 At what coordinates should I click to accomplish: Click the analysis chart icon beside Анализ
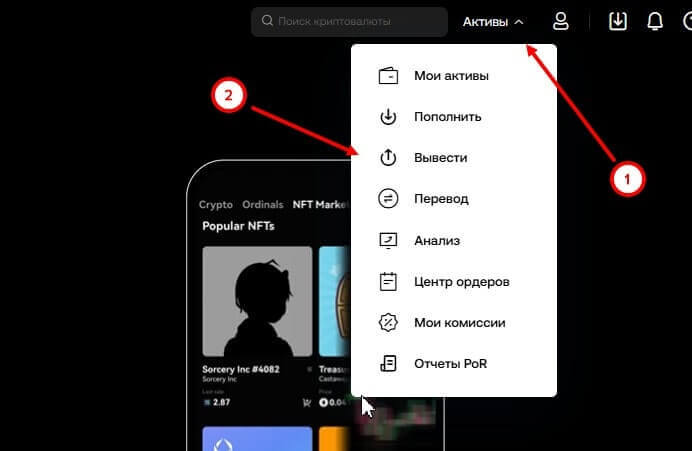click(388, 240)
